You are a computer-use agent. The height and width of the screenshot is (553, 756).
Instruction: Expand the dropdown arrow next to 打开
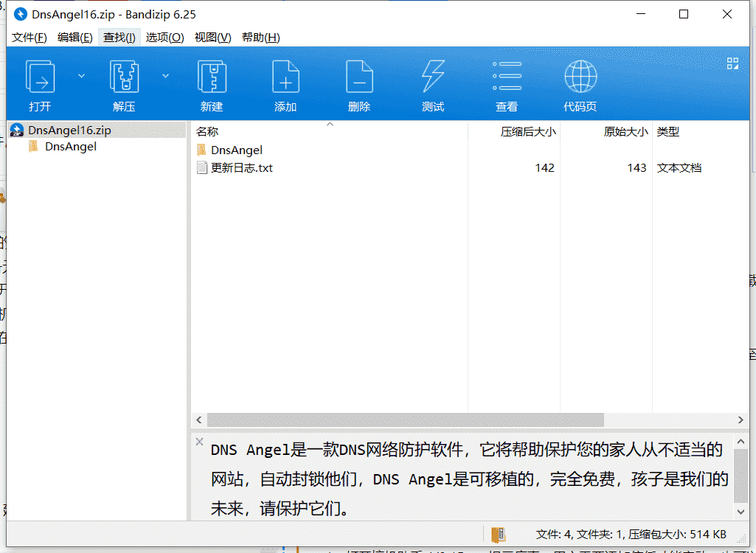coord(81,76)
